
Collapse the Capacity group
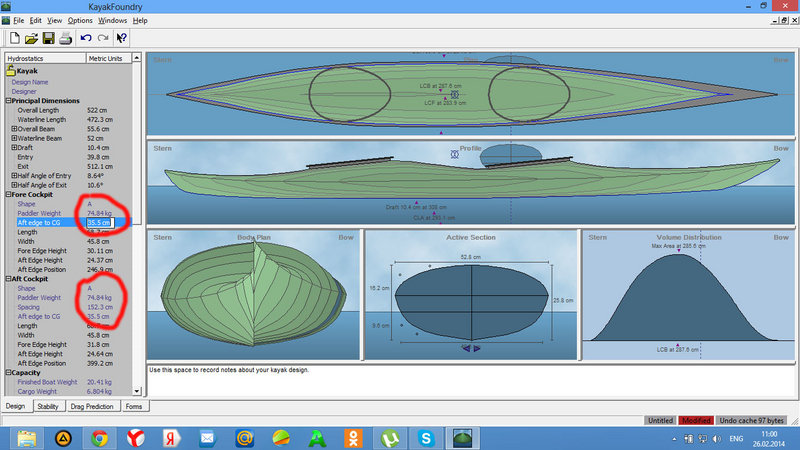click(x=8, y=372)
